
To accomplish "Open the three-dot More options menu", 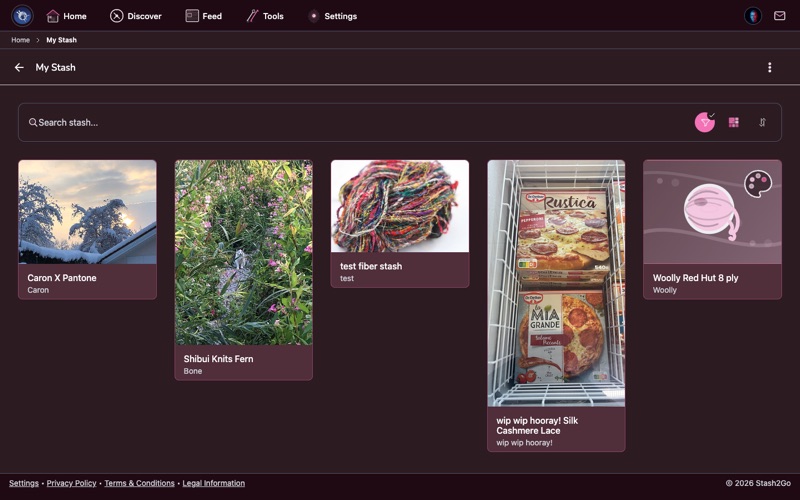I will pyautogui.click(x=769, y=68).
